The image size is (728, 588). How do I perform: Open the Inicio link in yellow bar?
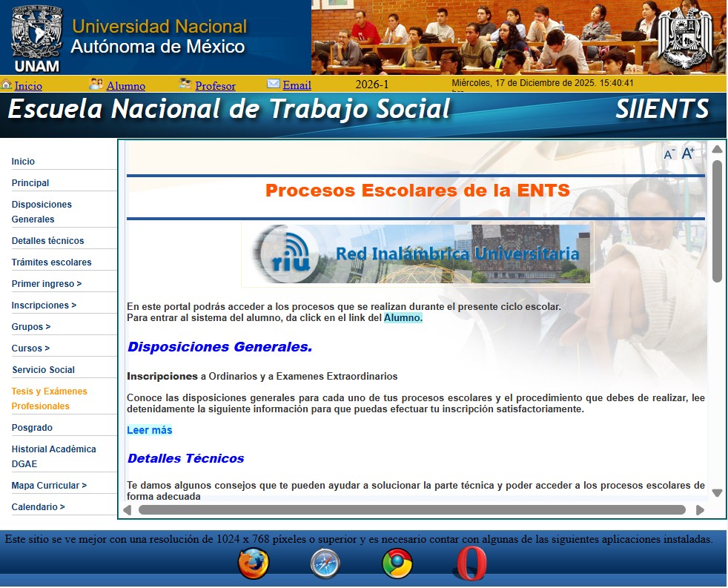28,86
